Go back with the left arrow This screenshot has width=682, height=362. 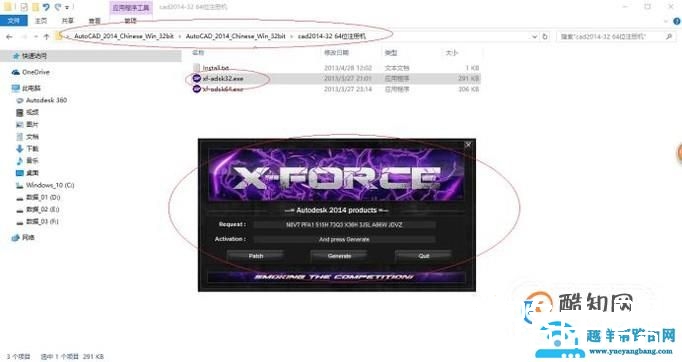tap(9, 37)
